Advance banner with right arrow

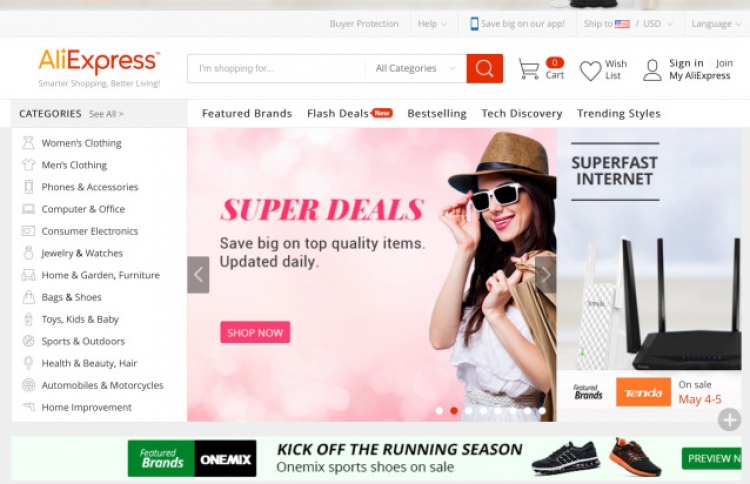tap(545, 275)
